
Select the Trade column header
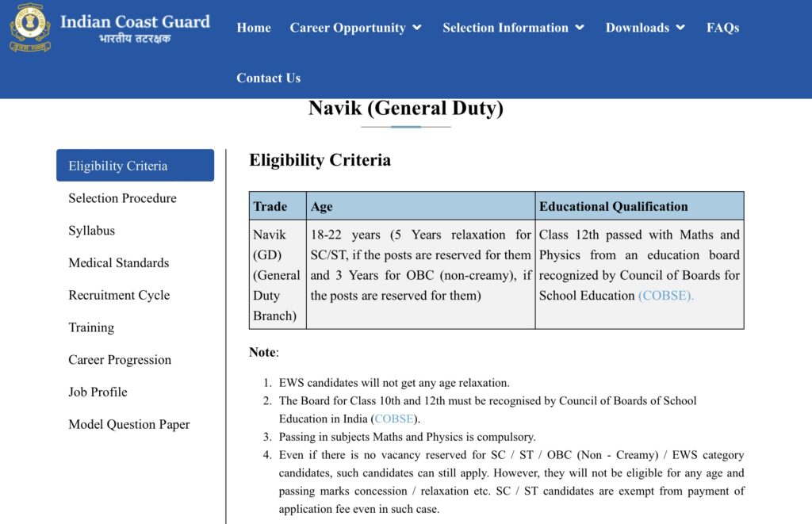pos(278,206)
